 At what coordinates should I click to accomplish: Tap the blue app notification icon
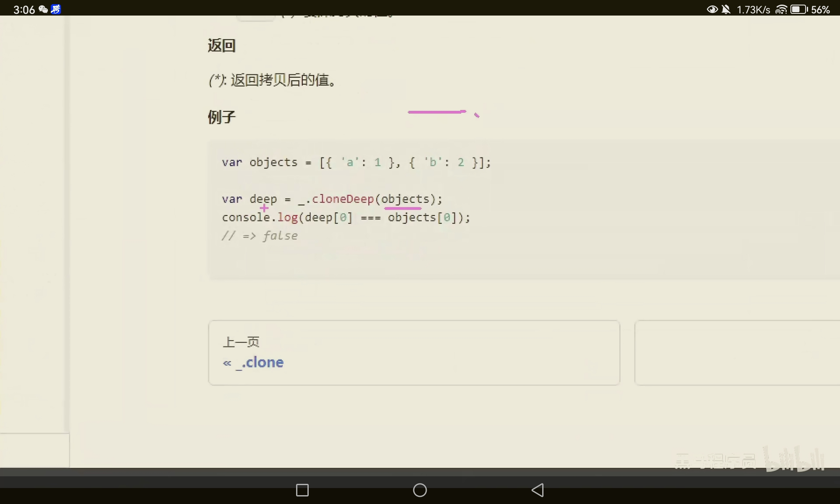pyautogui.click(x=56, y=9)
